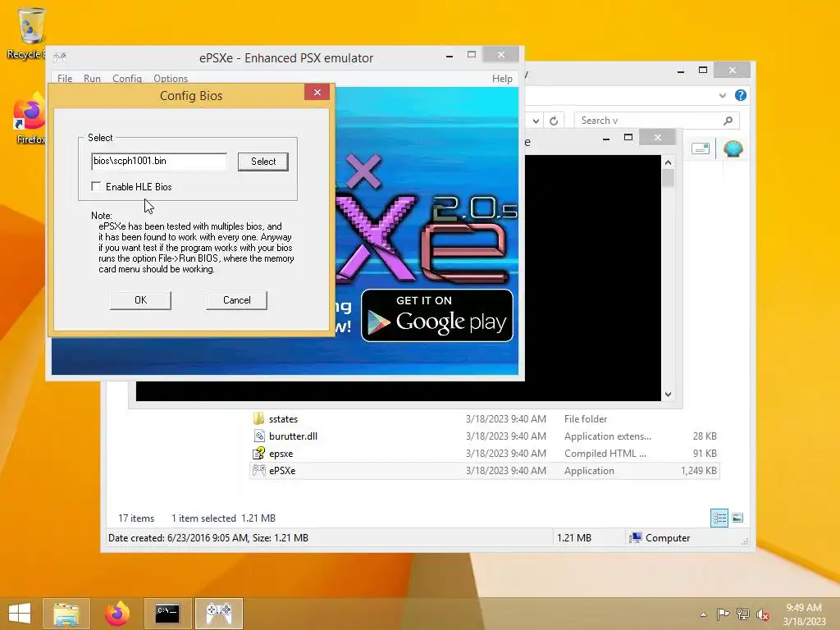Close the Config Bios dialog
The image size is (840, 630).
point(317,92)
